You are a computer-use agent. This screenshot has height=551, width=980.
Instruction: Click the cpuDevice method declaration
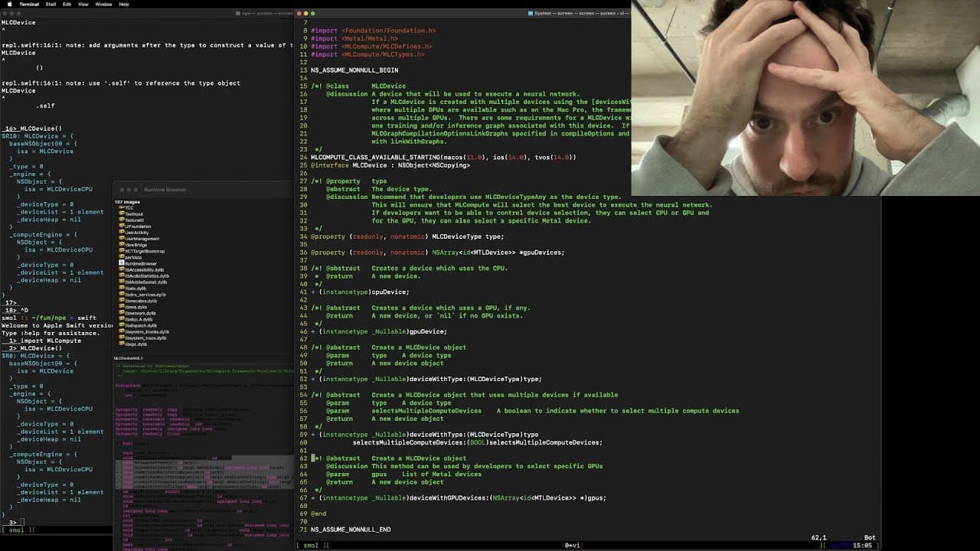[361, 292]
